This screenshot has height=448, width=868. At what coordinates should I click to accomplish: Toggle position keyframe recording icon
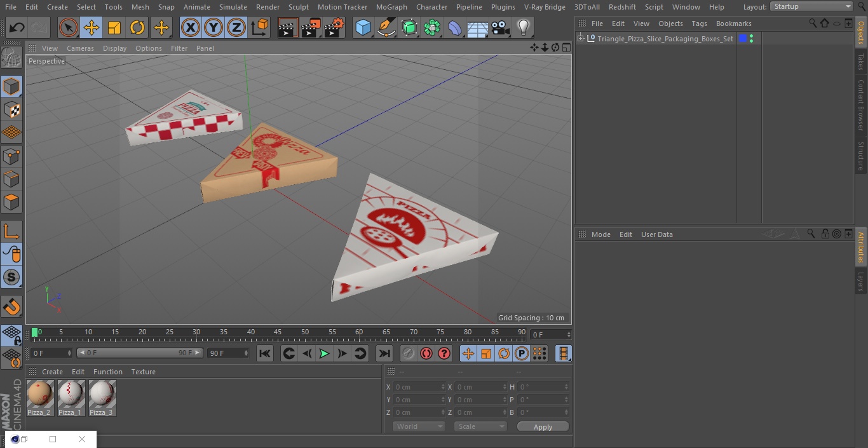(468, 353)
